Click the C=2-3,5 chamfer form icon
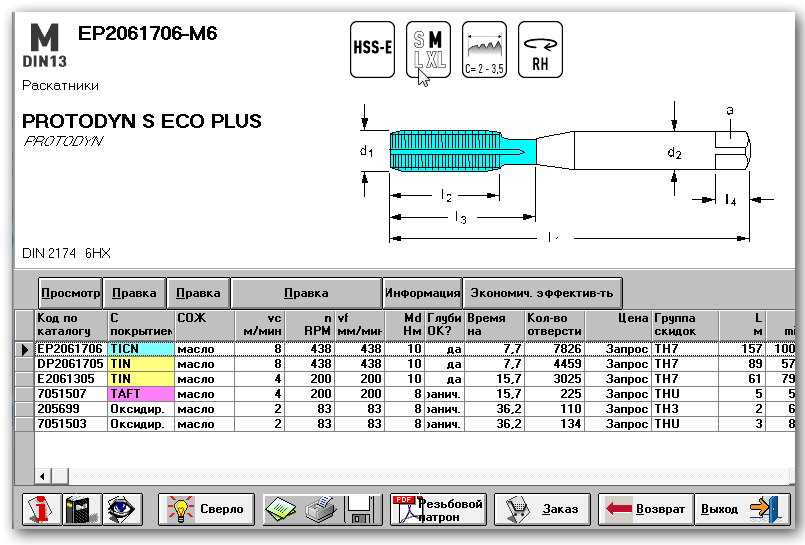This screenshot has width=805, height=545. (484, 49)
